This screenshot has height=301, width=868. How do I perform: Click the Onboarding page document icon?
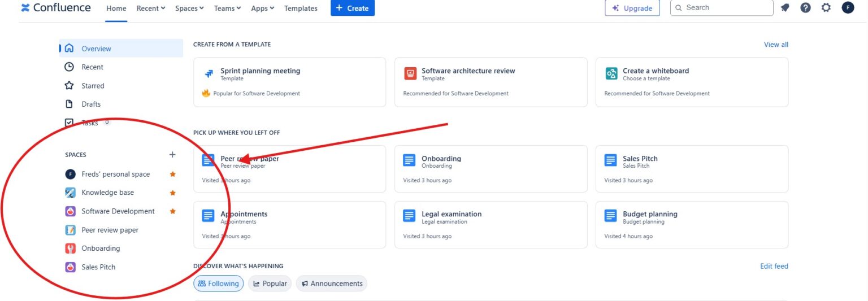click(409, 160)
